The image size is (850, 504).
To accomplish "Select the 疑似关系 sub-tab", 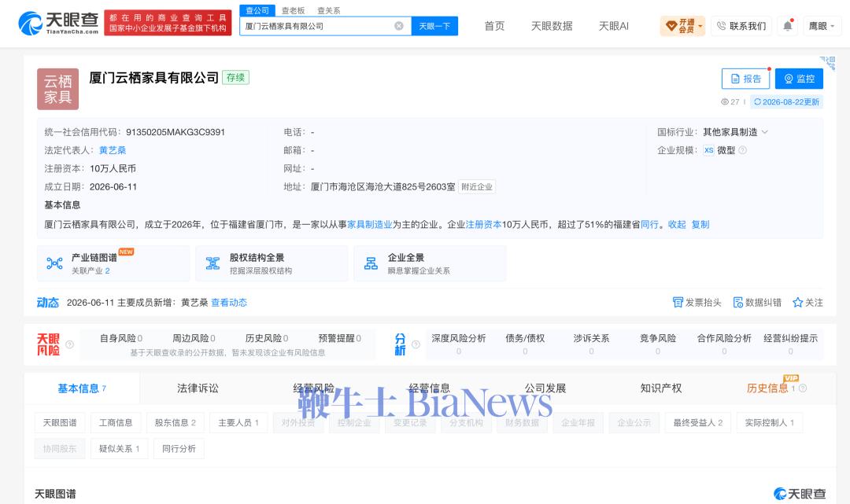I will click(x=120, y=449).
